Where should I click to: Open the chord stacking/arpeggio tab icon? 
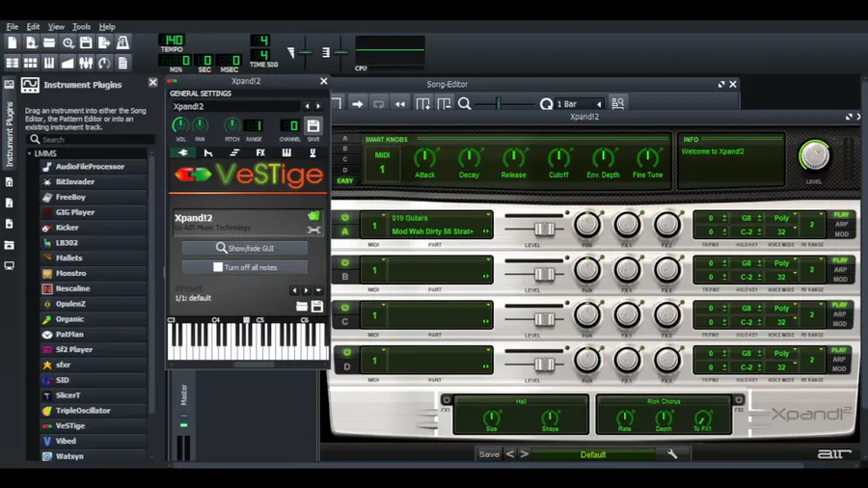(x=234, y=152)
